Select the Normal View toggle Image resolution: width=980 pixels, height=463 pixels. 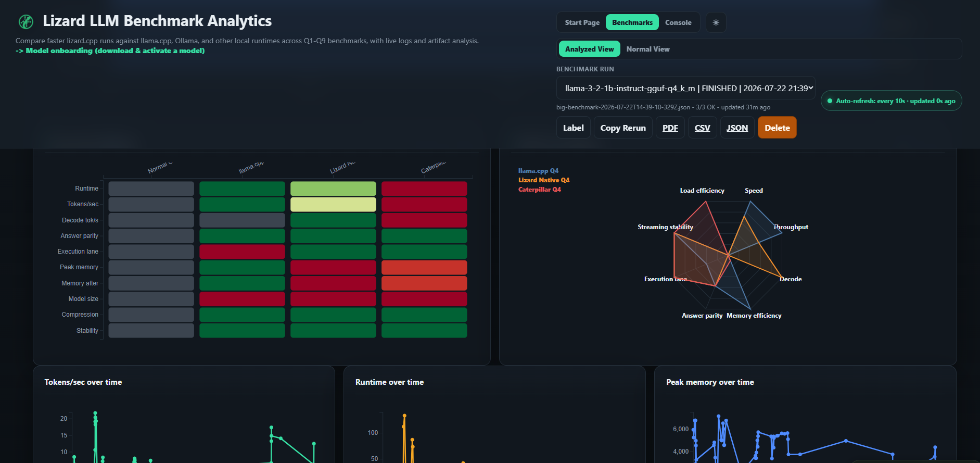(647, 49)
